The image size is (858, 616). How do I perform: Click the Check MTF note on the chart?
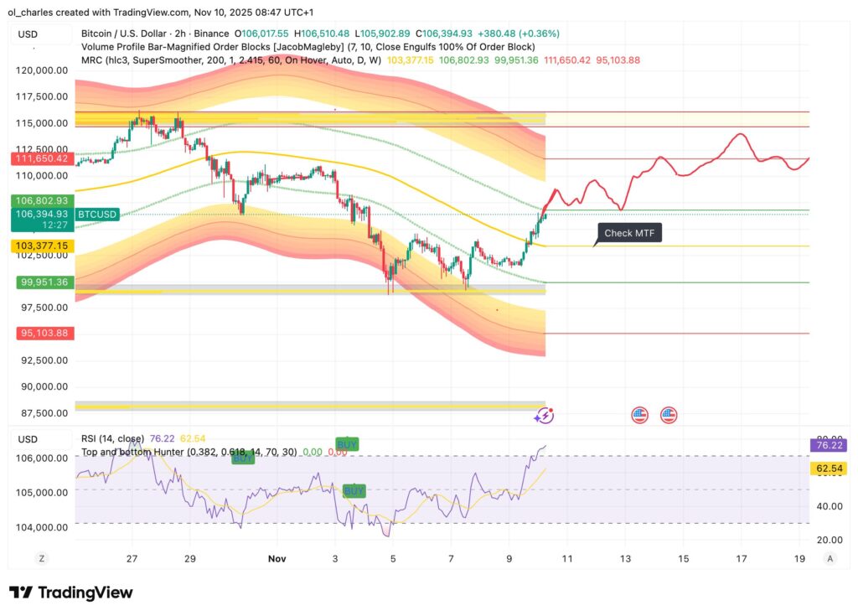629,233
